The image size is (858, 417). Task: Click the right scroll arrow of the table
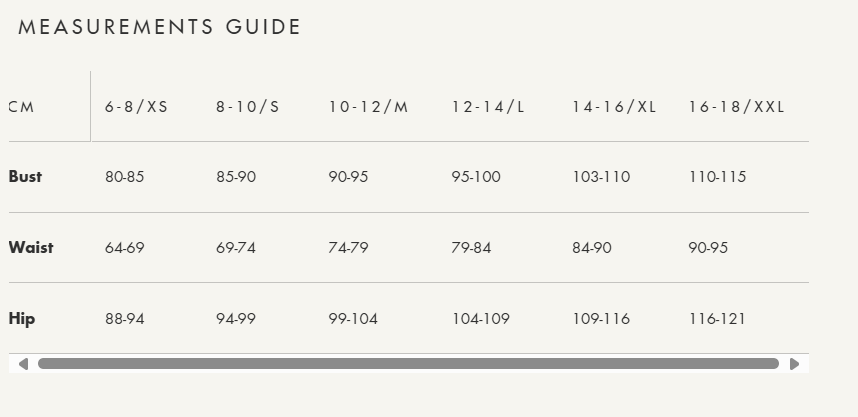coord(795,364)
